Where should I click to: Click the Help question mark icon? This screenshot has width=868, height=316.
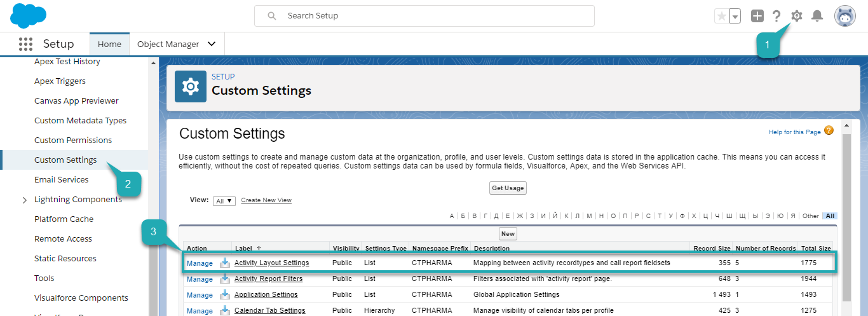(776, 16)
